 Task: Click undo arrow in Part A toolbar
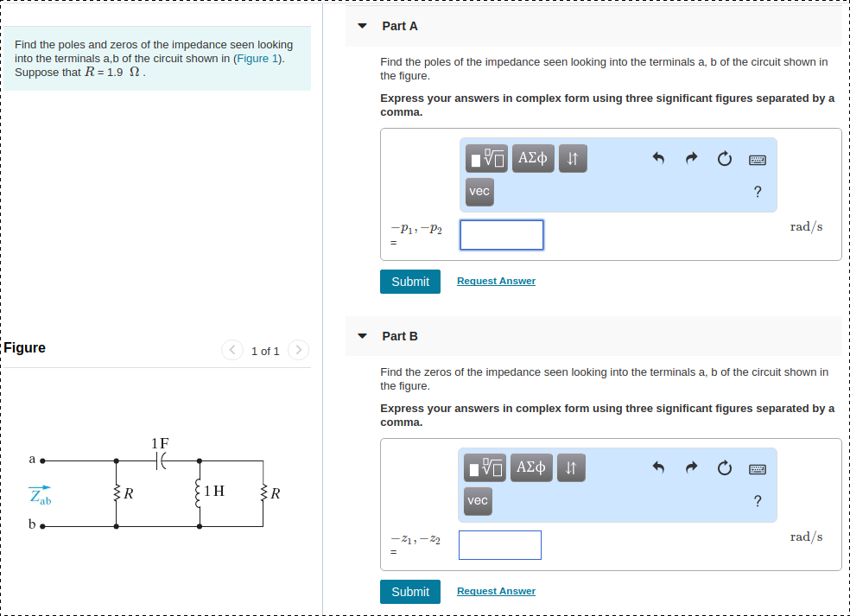658,159
